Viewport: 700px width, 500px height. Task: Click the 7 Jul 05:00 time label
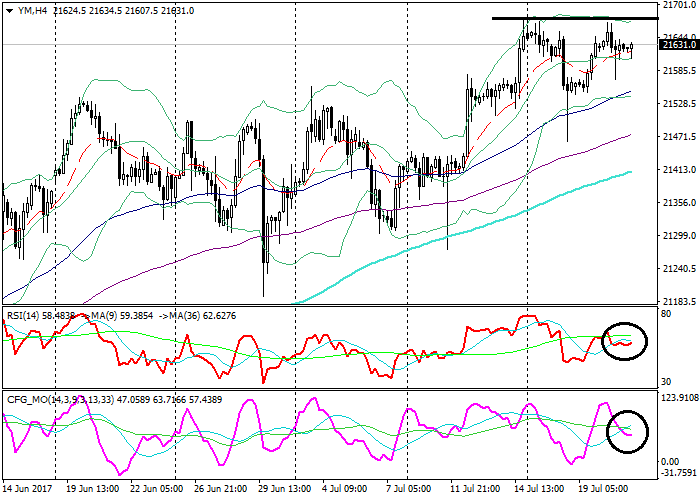pyautogui.click(x=408, y=488)
